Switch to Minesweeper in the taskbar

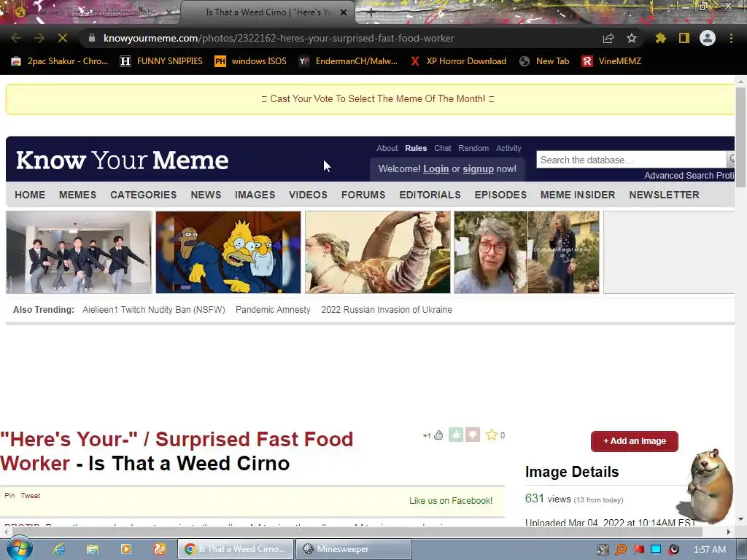(354, 549)
